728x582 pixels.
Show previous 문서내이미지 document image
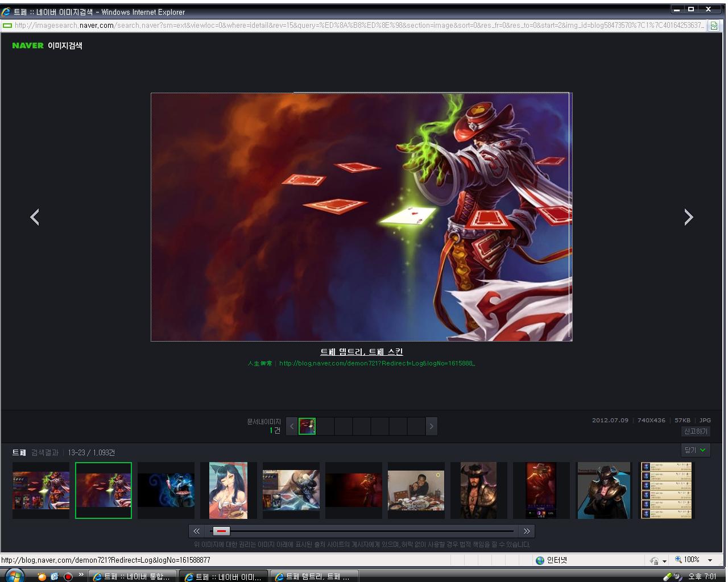point(292,426)
